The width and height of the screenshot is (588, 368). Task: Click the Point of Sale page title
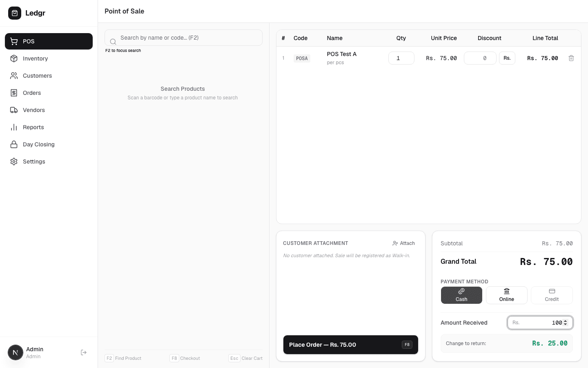pyautogui.click(x=125, y=11)
